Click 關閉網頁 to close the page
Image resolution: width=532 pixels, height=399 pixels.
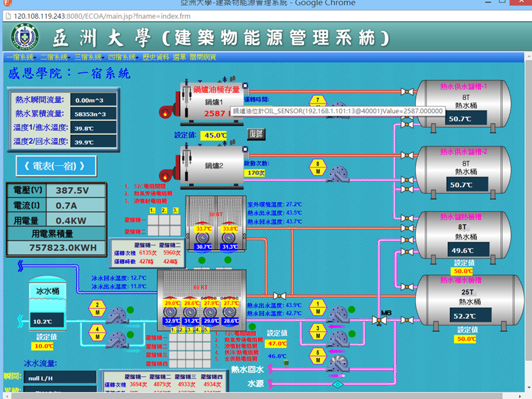tap(203, 57)
